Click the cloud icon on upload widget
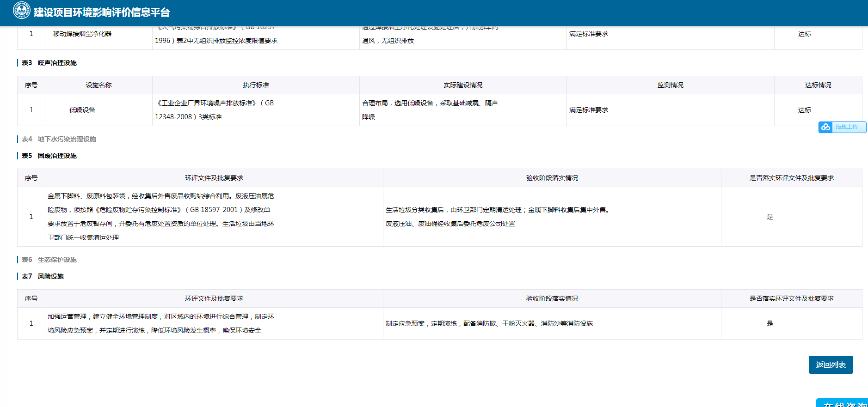Viewport: 868px width, 407px height. [825, 127]
